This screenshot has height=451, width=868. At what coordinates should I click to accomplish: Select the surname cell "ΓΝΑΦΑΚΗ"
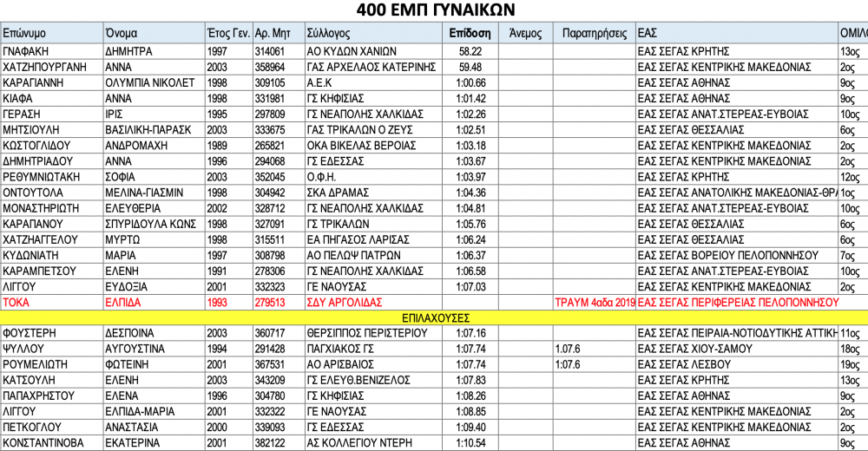pos(28,51)
